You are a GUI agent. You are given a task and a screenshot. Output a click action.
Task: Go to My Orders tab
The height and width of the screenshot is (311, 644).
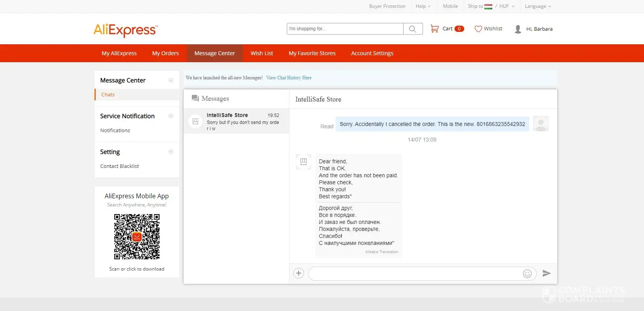tap(165, 53)
